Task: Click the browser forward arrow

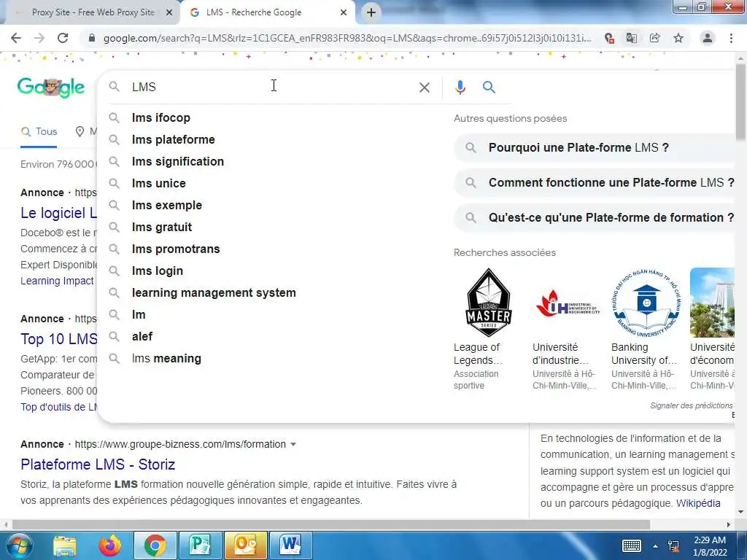Action: [39, 38]
